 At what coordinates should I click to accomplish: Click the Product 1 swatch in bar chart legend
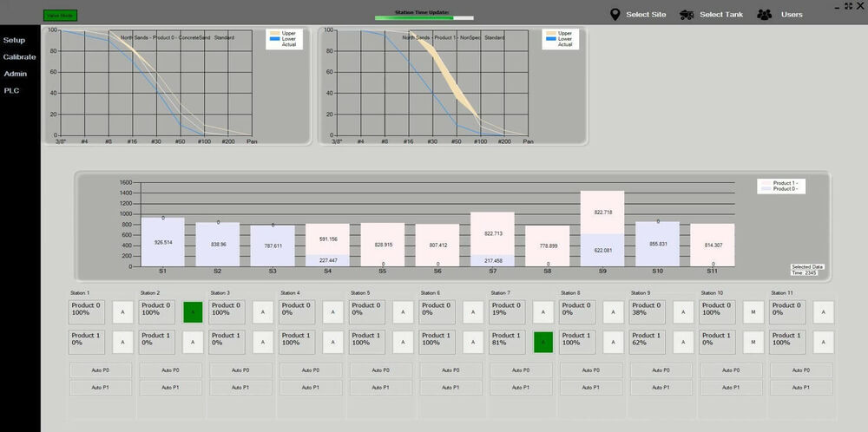[x=766, y=182]
